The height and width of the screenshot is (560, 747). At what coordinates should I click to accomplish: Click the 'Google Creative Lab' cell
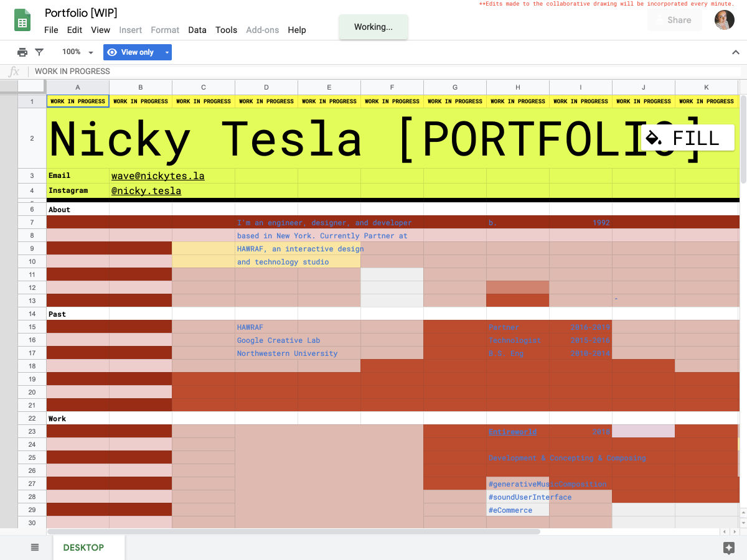pos(266,340)
